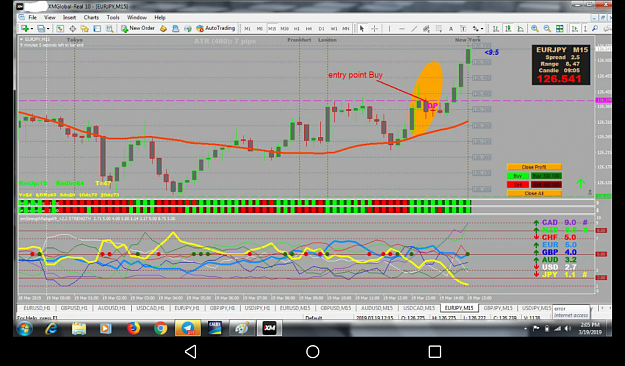Expand the new chart dropdown arrow

click(32, 29)
